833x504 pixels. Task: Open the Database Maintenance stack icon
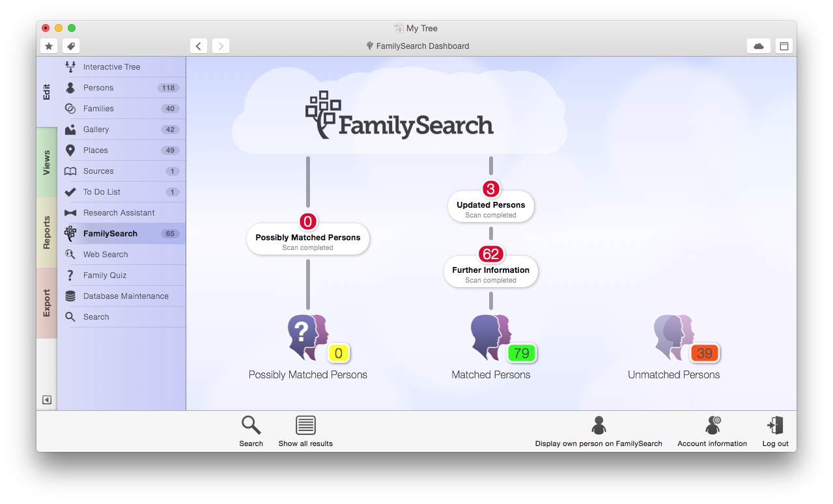[x=70, y=296]
